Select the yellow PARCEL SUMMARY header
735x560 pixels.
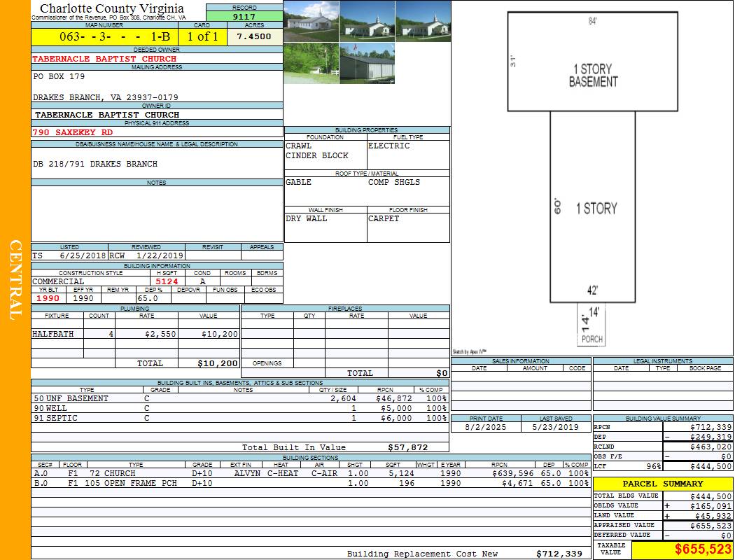[662, 484]
